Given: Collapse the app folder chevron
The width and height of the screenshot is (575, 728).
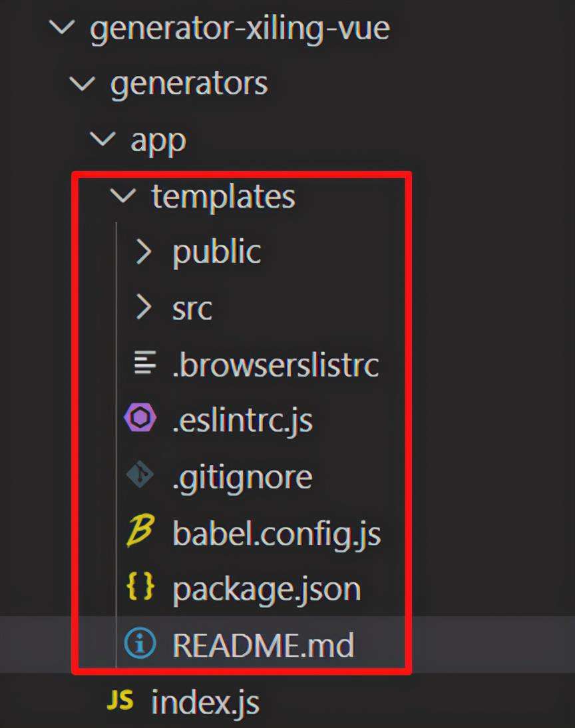Looking at the screenshot, I should (103, 140).
